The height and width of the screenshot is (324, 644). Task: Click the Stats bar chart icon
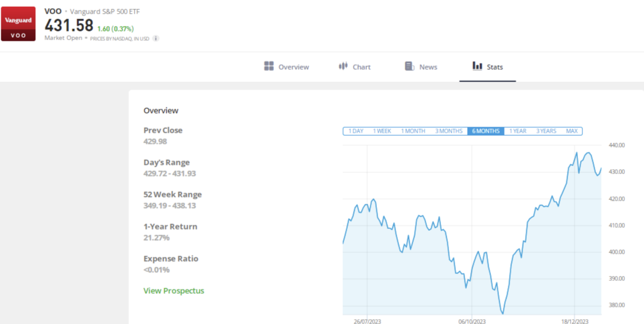point(477,65)
